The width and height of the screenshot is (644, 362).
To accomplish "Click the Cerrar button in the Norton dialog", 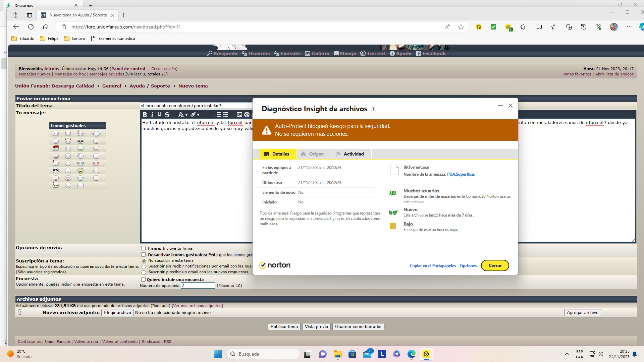I will [x=495, y=265].
